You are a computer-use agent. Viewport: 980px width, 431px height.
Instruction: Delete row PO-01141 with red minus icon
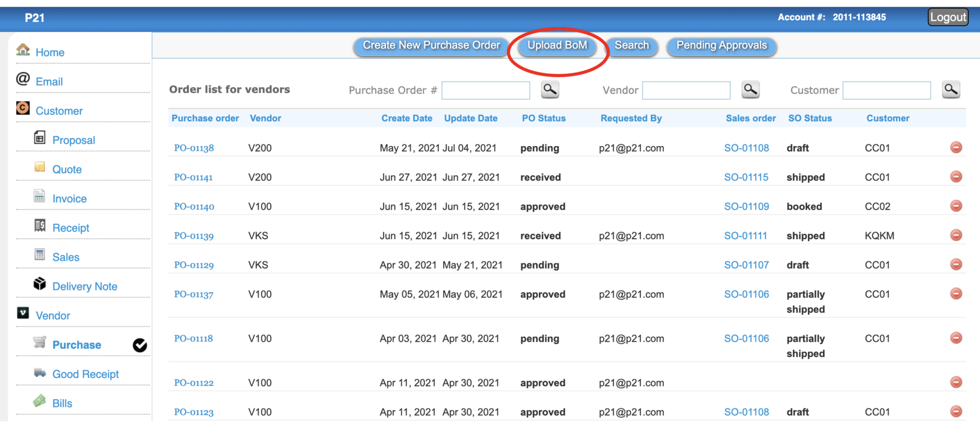click(956, 177)
